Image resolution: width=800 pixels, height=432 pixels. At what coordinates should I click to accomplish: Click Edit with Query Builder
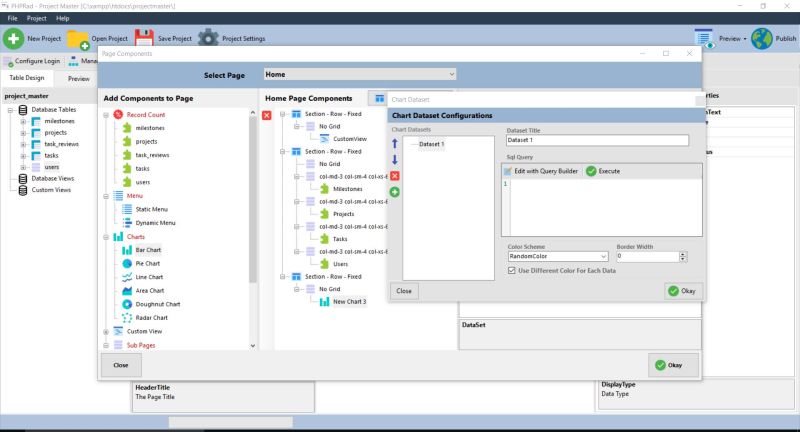click(541, 171)
